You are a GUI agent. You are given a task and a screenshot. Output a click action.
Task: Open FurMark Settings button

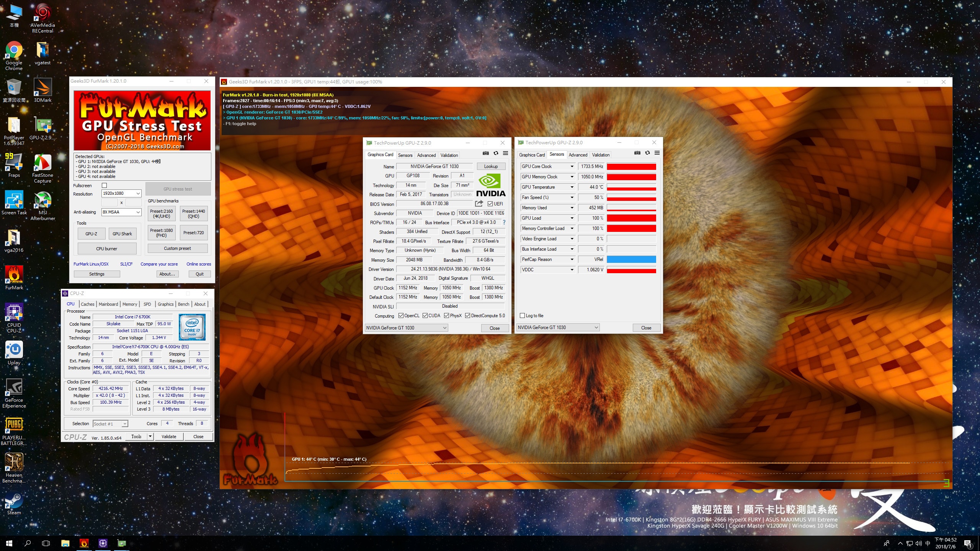(x=97, y=274)
